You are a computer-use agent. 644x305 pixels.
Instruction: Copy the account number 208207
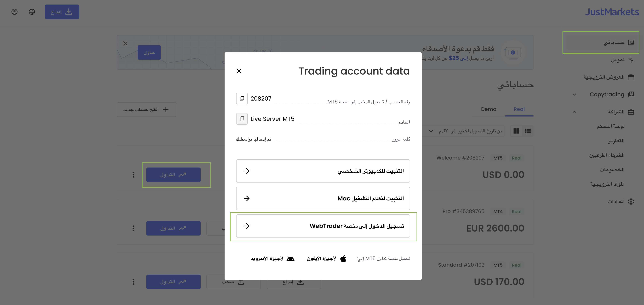(242, 99)
